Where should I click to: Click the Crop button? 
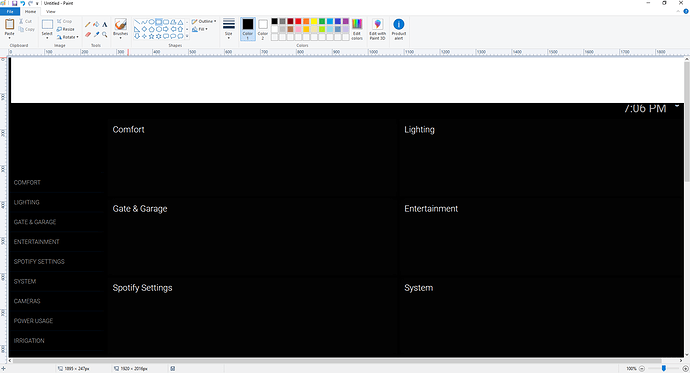click(64, 21)
